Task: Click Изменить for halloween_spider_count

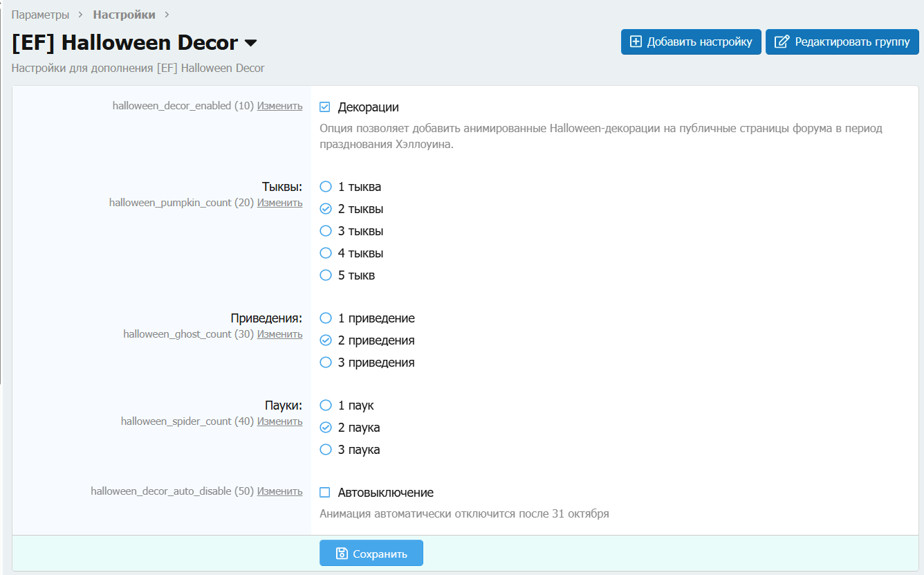Action: click(x=279, y=421)
